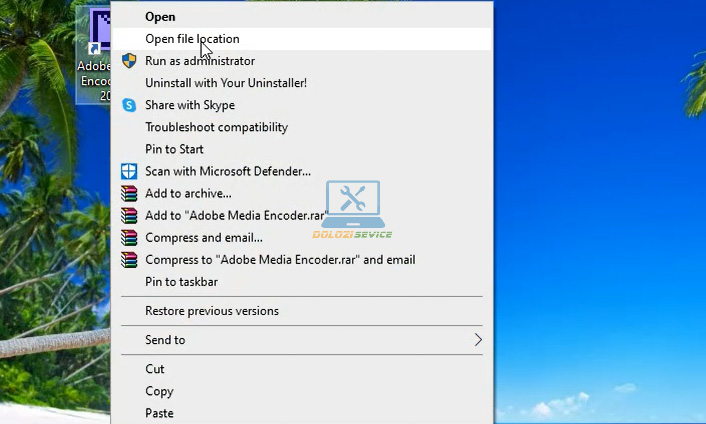Image resolution: width=706 pixels, height=424 pixels.
Task: Pin the shortcut to Start
Action: (174, 149)
